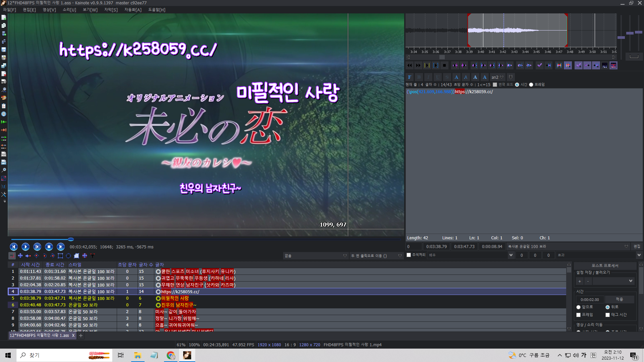Open the style dropdown 복사본 온글잎 100 보라

point(568,246)
